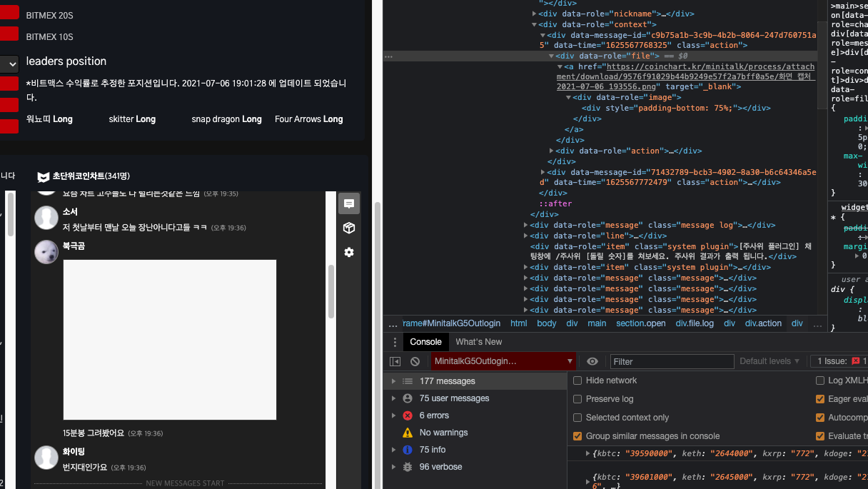
Task: Open MinitalkG5Outlogin context dropdown
Action: 503,361
